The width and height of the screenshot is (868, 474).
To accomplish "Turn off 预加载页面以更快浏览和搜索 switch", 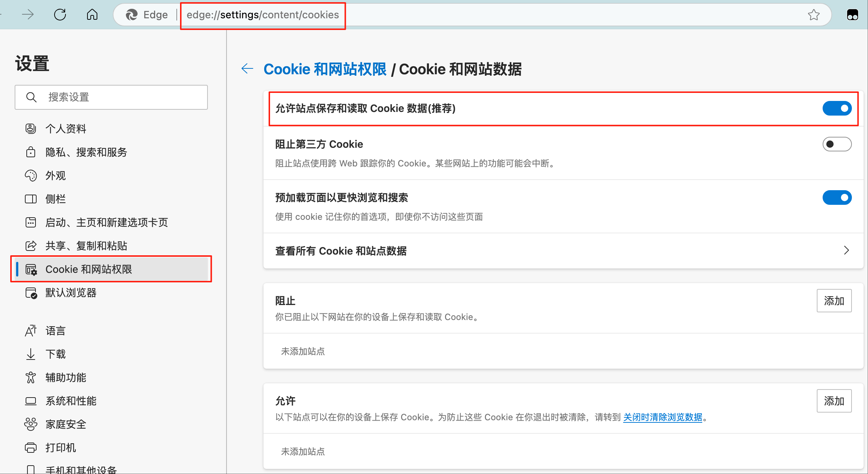I will coord(837,197).
